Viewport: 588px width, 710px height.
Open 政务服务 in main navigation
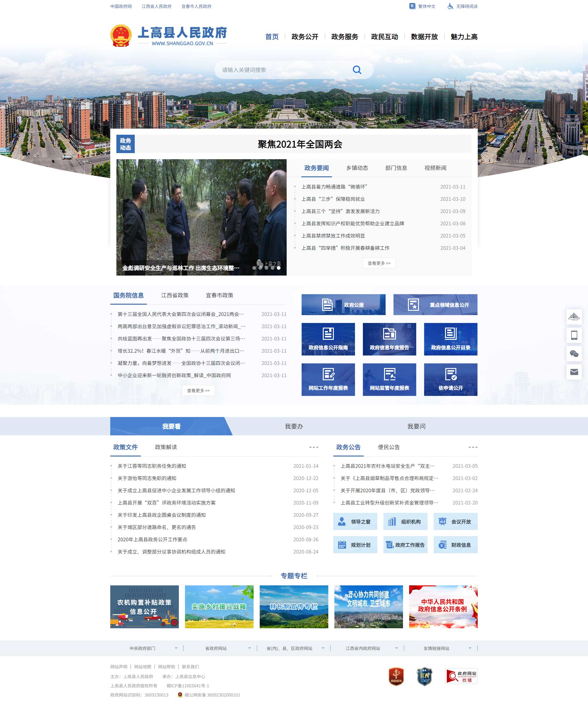point(345,36)
